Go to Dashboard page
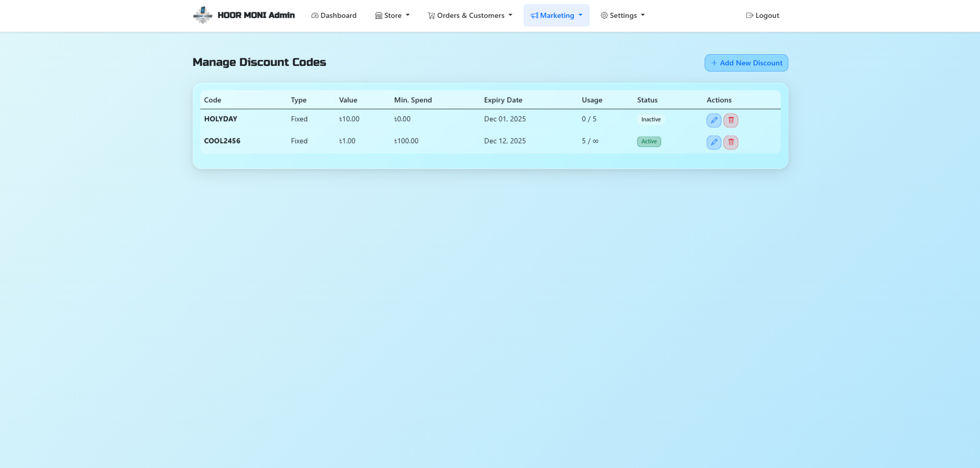Screen dimensions: 980x468 tap(334, 15)
